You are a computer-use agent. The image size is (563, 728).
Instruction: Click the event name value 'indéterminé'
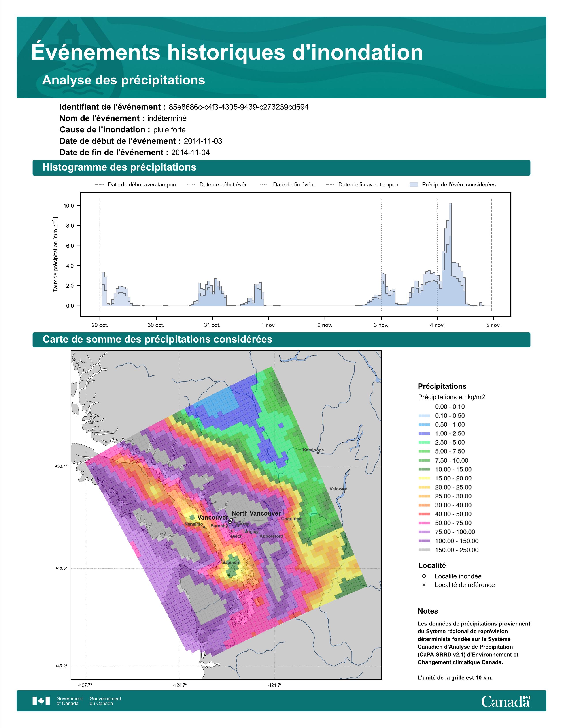point(167,118)
